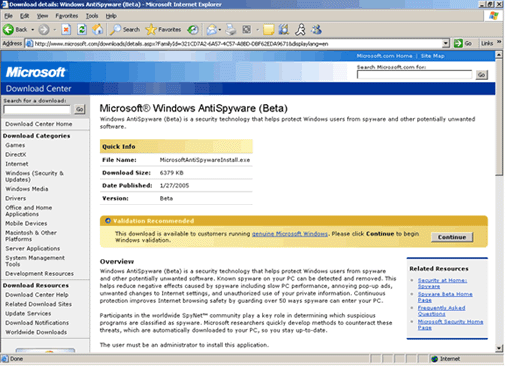Open the genuine Microsoft Windows link

click(290, 234)
